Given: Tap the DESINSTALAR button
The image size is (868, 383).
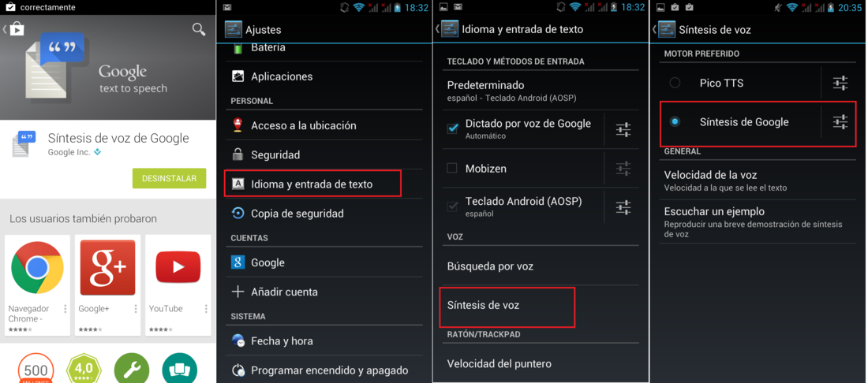Looking at the screenshot, I should [169, 179].
